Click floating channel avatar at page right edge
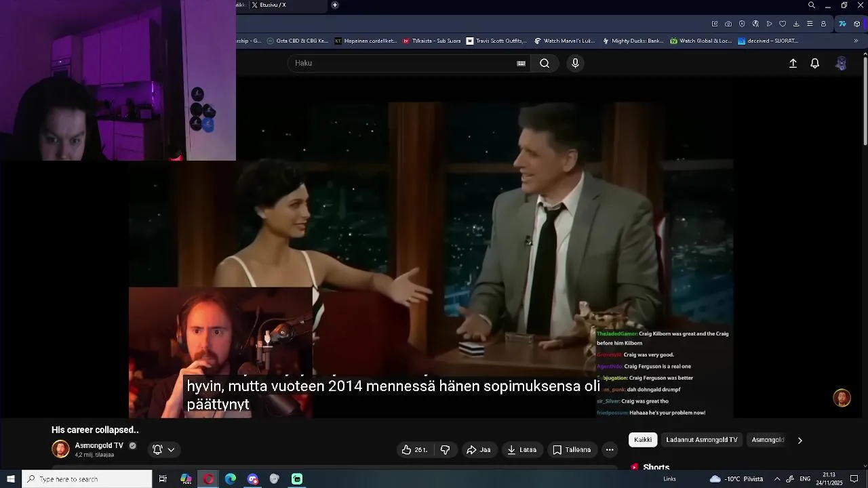This screenshot has height=488, width=868. tap(842, 398)
